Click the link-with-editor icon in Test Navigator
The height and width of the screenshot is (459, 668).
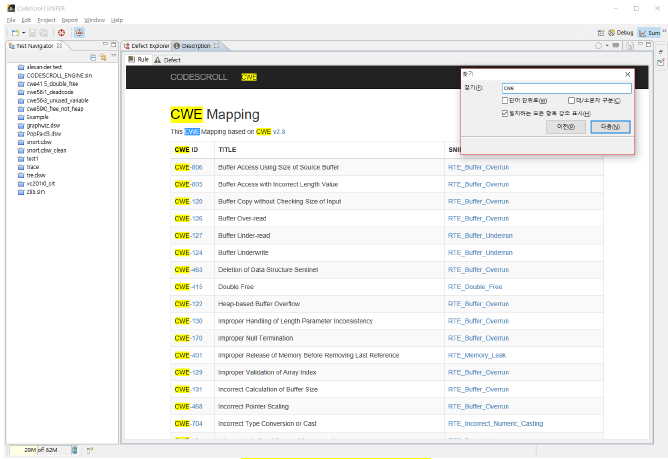(103, 57)
